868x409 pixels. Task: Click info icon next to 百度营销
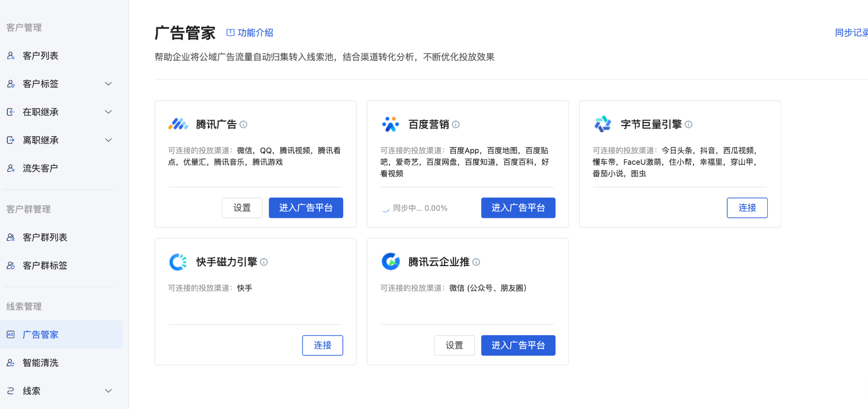coord(456,125)
